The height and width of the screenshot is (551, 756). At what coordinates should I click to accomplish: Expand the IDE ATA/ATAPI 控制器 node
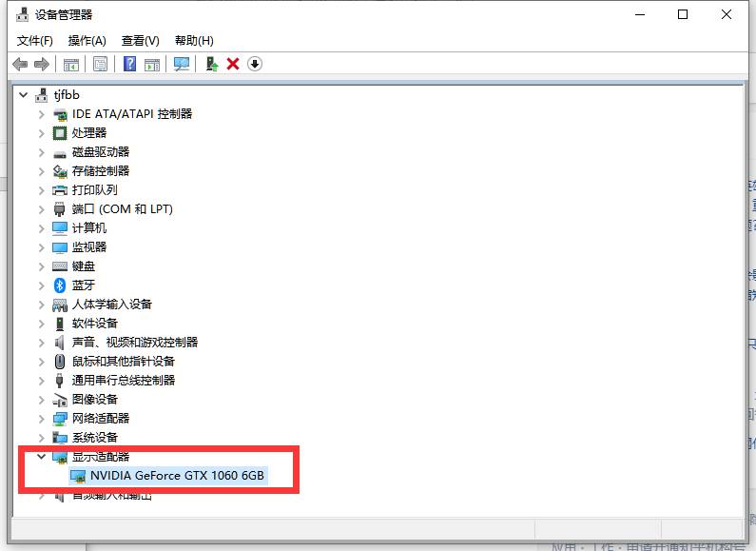pos(42,114)
